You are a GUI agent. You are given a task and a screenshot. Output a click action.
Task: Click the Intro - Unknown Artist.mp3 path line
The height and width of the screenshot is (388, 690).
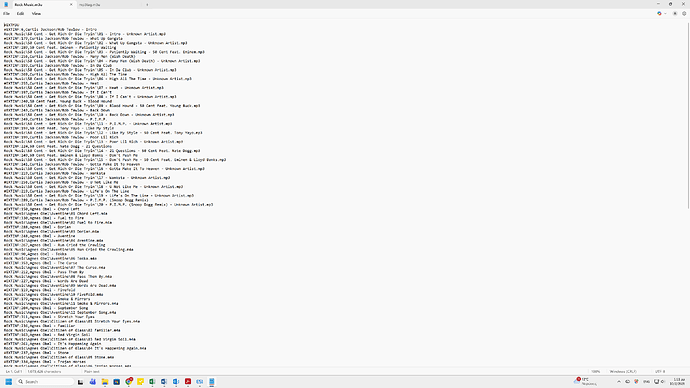click(84, 34)
